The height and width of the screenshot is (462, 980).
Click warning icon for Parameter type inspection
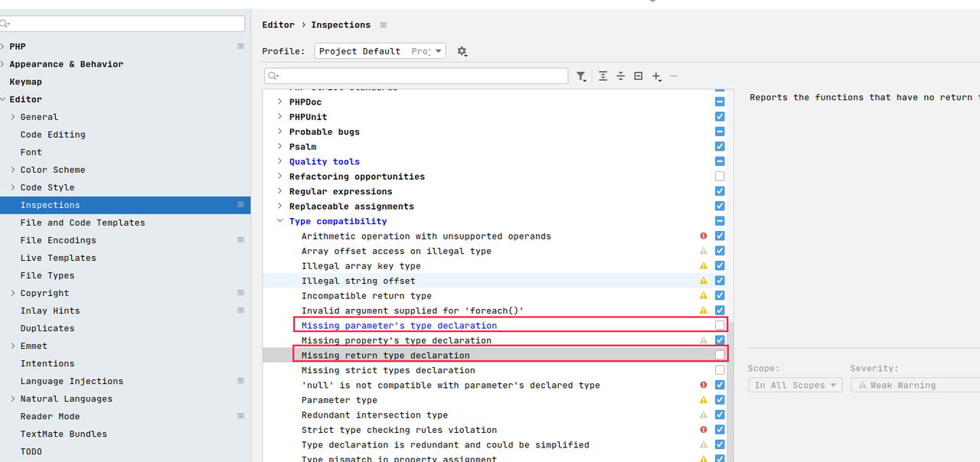point(704,400)
